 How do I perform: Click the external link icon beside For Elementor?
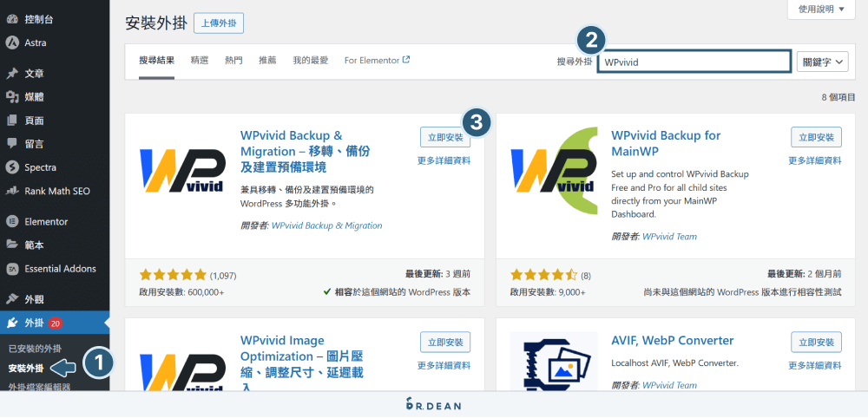click(406, 60)
